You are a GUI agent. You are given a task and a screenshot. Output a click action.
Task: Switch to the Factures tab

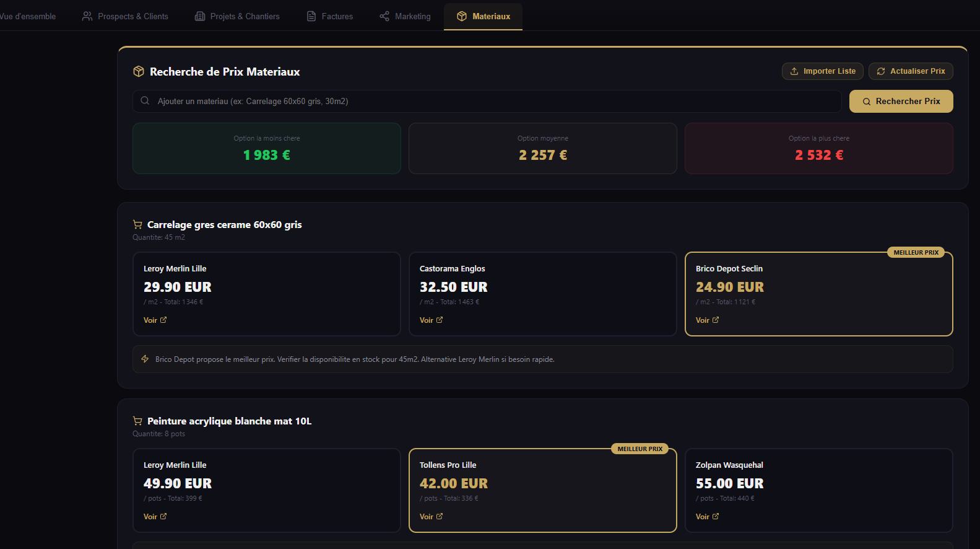click(330, 16)
